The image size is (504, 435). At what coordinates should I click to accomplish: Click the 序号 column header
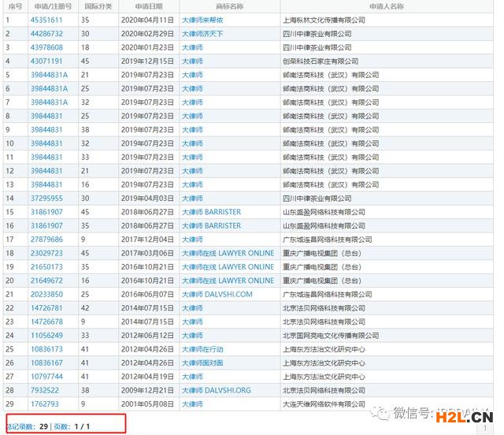(x=15, y=6)
